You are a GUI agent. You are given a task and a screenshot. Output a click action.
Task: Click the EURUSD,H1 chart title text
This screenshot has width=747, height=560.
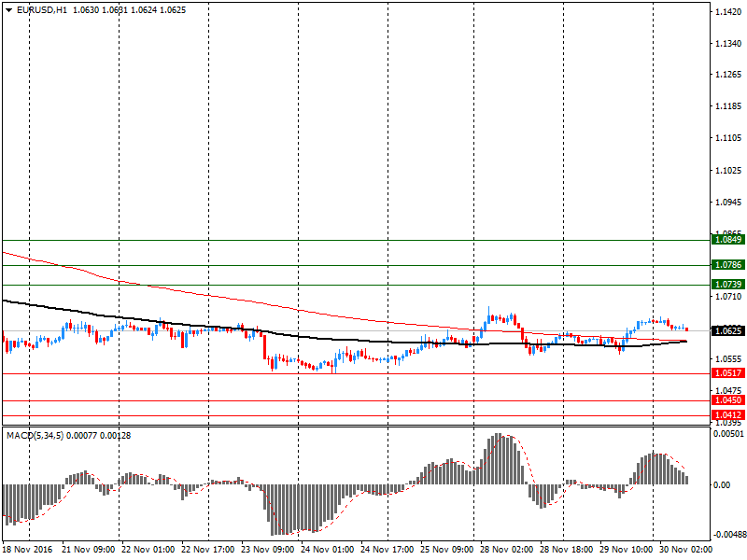(42, 10)
